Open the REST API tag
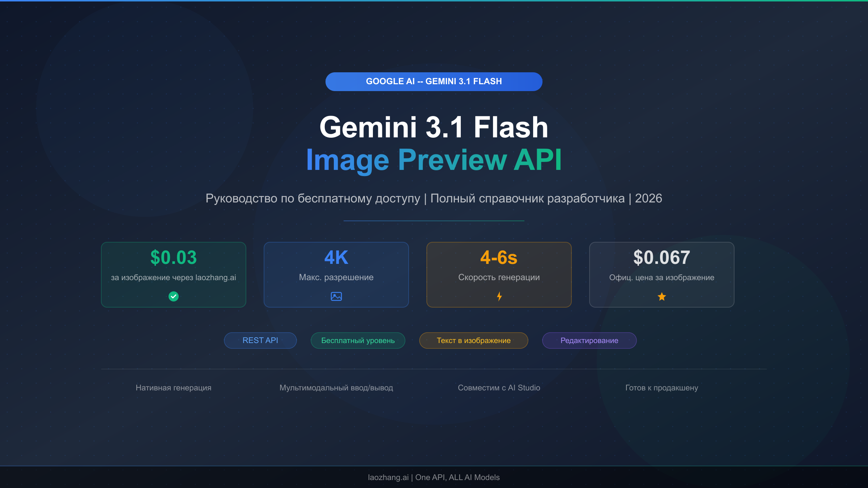This screenshot has width=868, height=488. [260, 340]
